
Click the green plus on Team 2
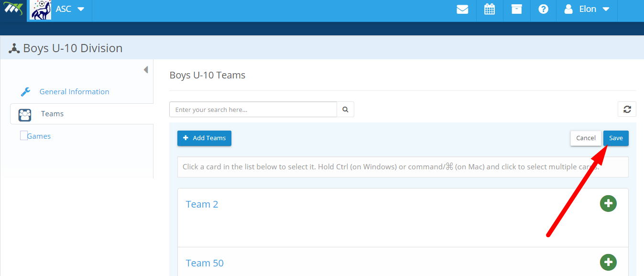point(608,203)
